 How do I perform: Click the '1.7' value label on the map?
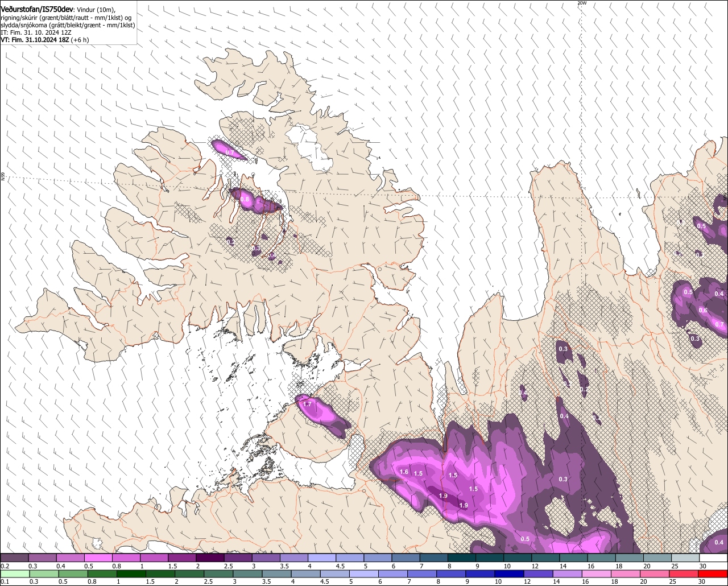308,404
